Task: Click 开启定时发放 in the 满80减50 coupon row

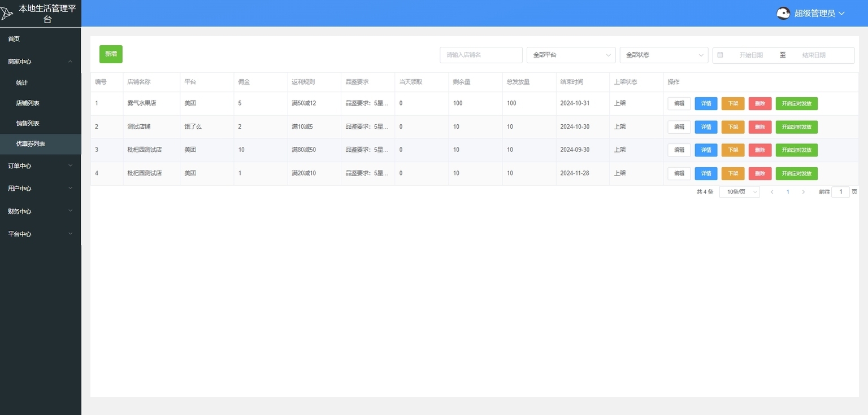Action: click(x=797, y=150)
